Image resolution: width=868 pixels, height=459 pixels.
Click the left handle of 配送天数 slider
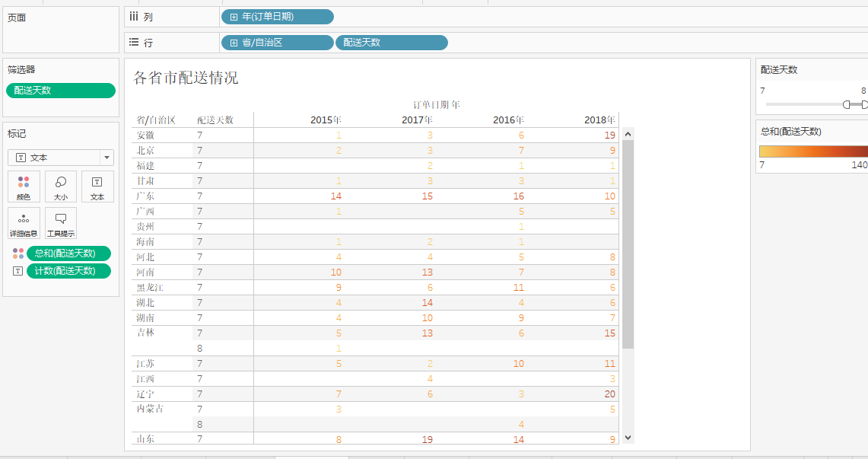pyautogui.click(x=846, y=104)
